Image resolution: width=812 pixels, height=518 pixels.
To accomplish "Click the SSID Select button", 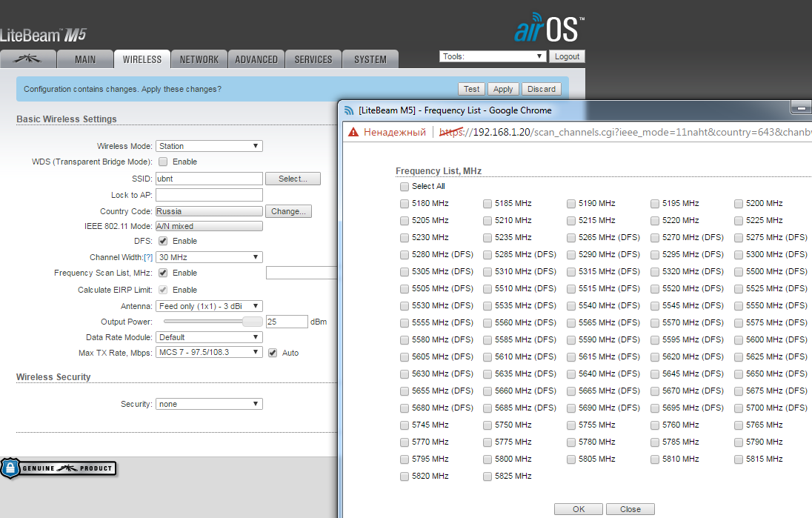I will [293, 179].
